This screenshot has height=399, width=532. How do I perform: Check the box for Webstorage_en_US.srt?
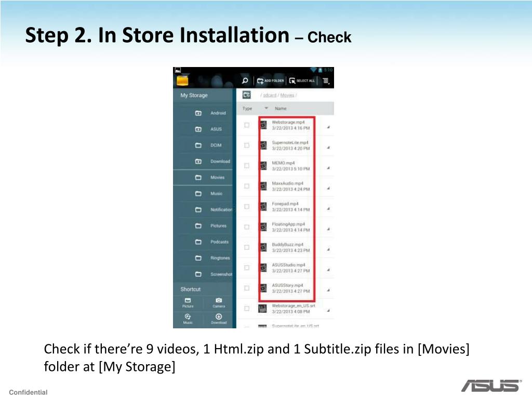(247, 309)
